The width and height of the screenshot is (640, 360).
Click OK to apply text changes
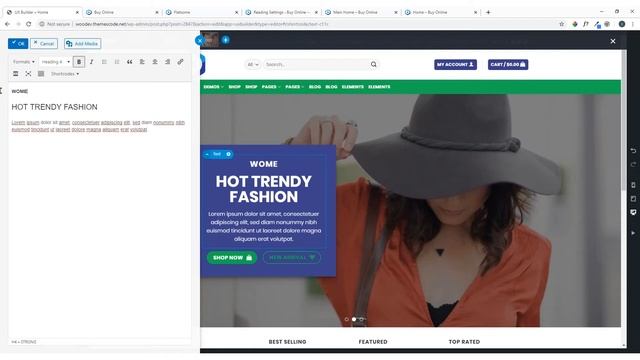point(18,43)
